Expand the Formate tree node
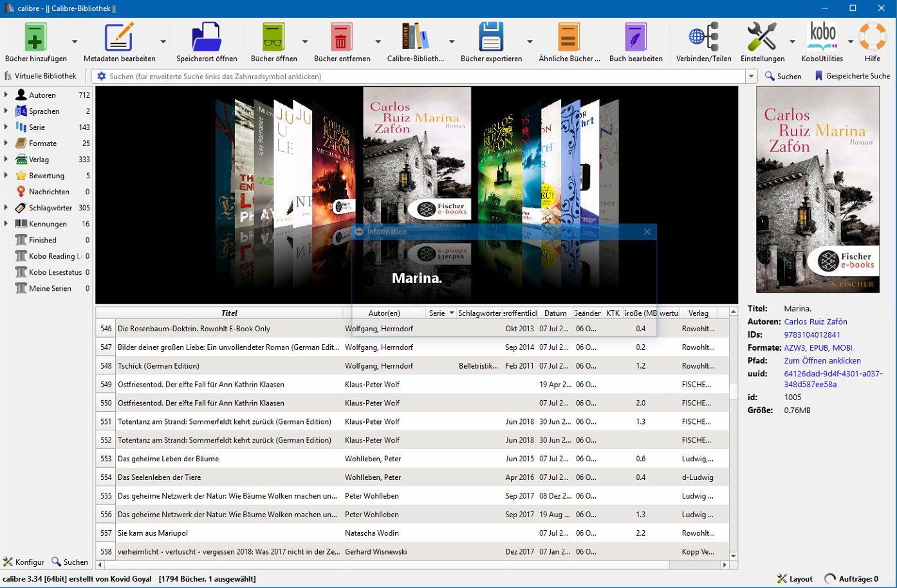 pos(6,143)
